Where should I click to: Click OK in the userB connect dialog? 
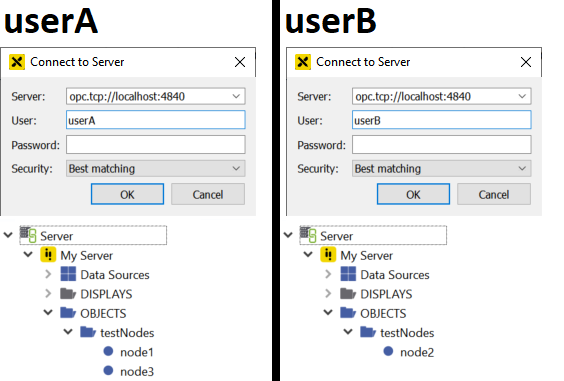point(413,194)
